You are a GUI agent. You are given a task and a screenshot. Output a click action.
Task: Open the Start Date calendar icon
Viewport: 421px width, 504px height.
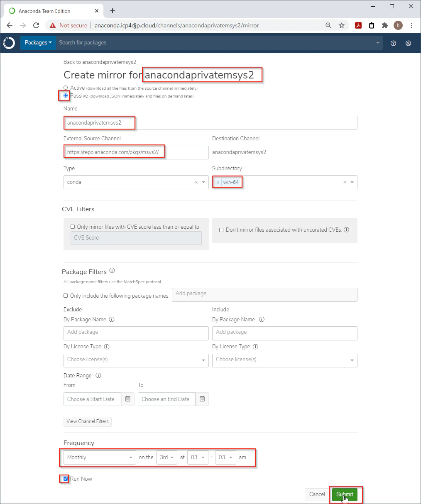pos(128,399)
